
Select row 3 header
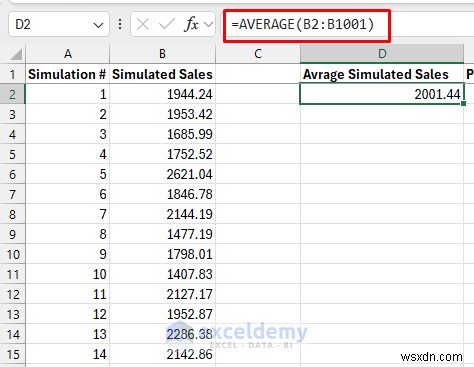[13, 114]
